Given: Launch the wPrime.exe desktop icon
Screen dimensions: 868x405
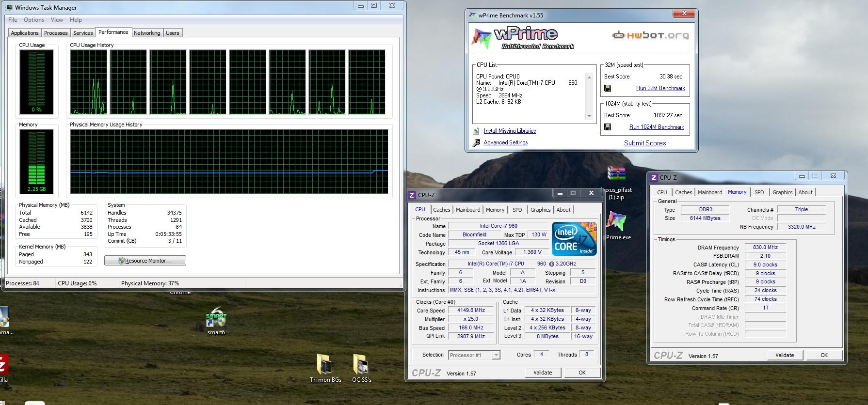Looking at the screenshot, I should (617, 223).
